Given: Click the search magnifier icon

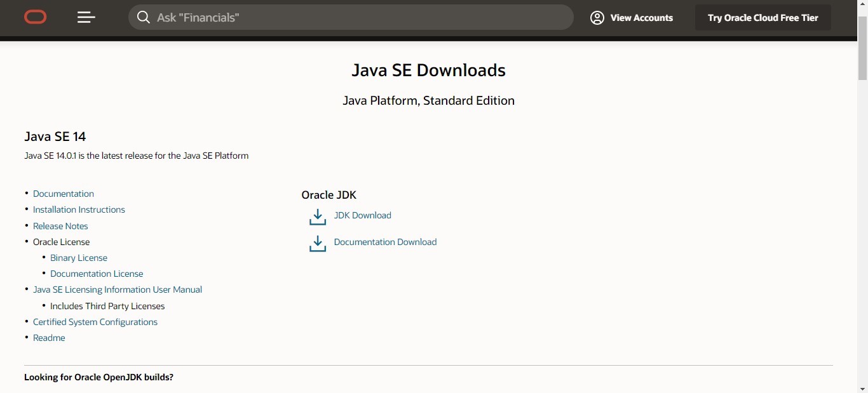Looking at the screenshot, I should tap(144, 18).
